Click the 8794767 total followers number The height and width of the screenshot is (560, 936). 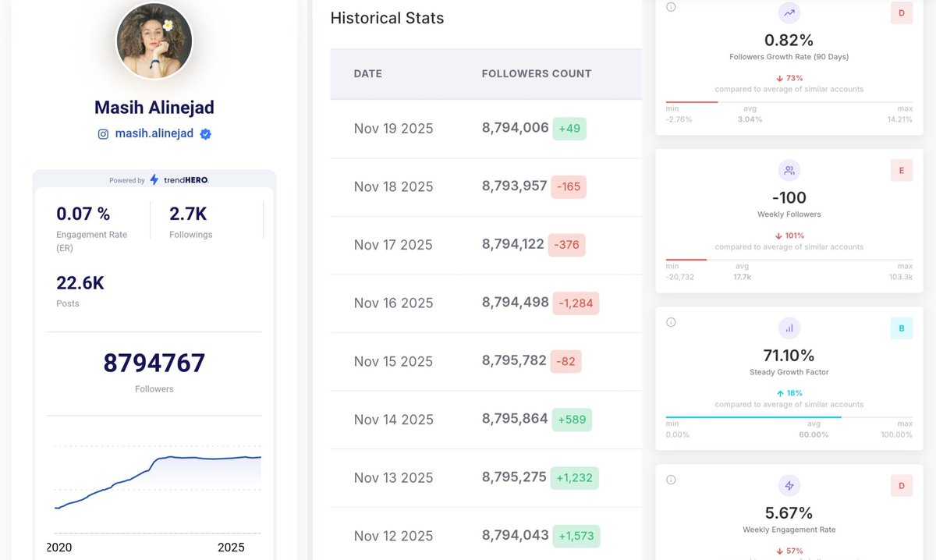[x=154, y=363]
